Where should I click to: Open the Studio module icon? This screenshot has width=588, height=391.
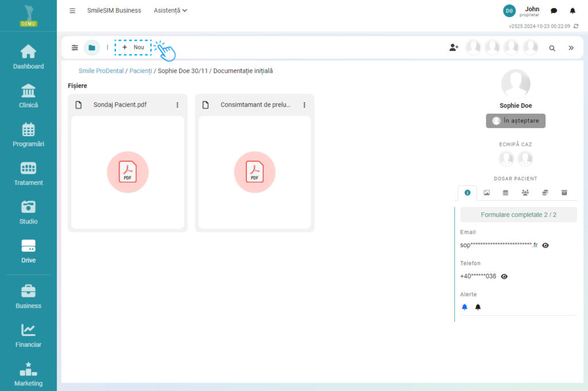point(28,212)
